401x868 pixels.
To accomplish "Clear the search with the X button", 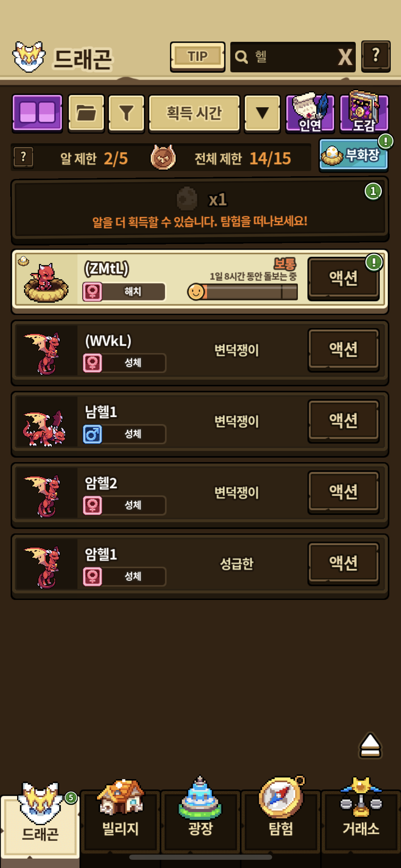I will (x=345, y=57).
